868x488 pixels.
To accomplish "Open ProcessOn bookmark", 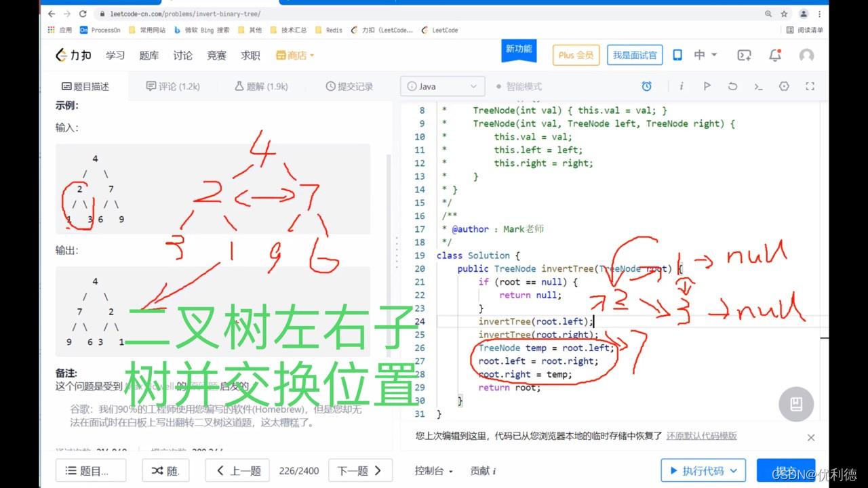I will tap(100, 30).
